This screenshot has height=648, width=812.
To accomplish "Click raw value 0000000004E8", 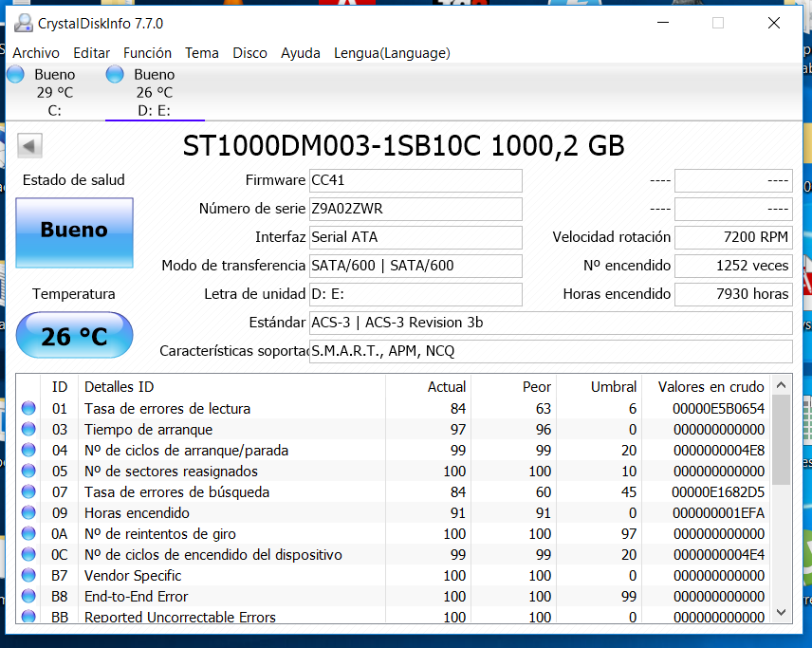I will tap(719, 450).
